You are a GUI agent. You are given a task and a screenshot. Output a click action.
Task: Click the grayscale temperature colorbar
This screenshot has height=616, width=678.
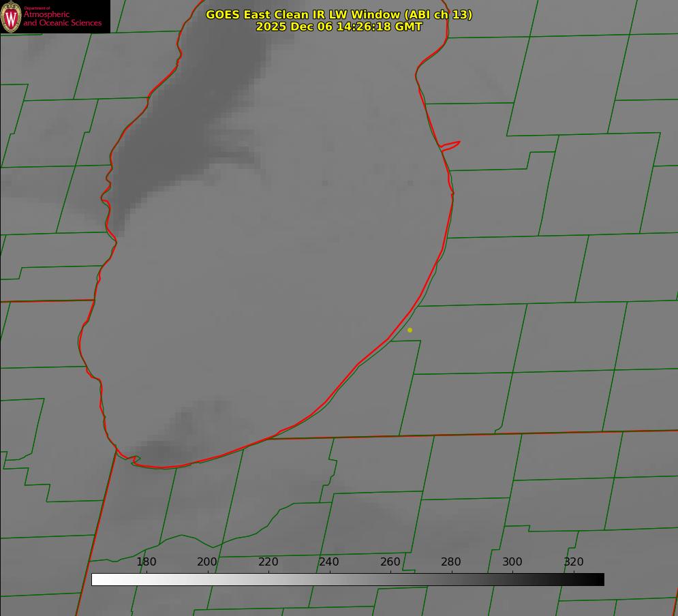(348, 579)
